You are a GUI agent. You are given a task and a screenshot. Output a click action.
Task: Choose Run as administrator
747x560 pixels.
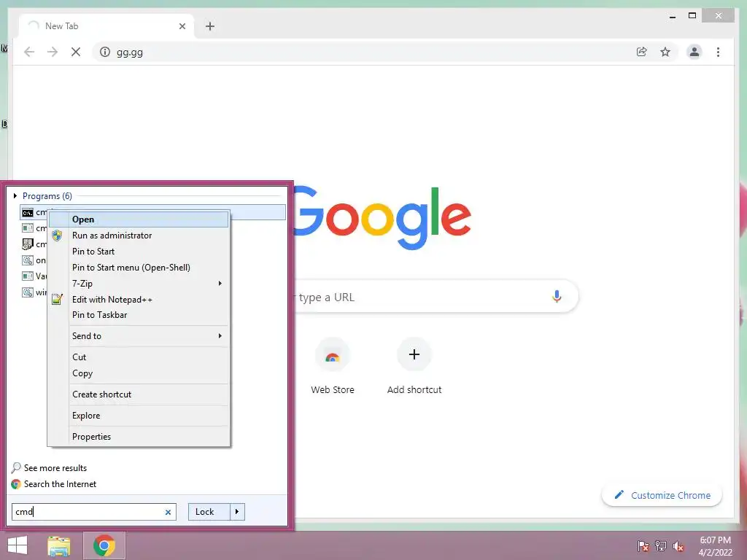[139, 236]
